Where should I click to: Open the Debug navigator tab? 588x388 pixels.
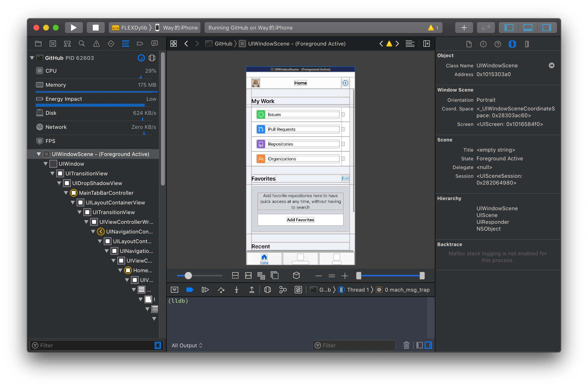125,44
